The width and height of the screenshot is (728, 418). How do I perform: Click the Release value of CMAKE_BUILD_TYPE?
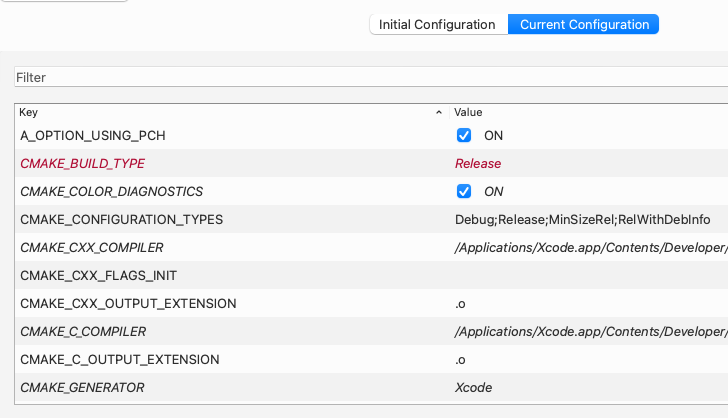click(x=478, y=163)
